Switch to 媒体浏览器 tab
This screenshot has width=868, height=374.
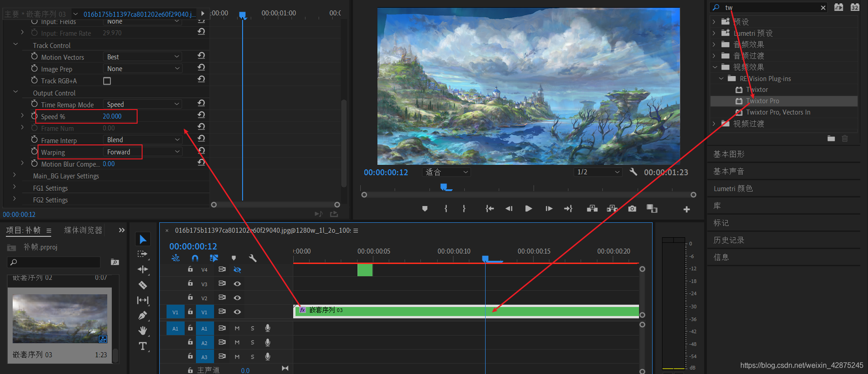click(x=83, y=230)
